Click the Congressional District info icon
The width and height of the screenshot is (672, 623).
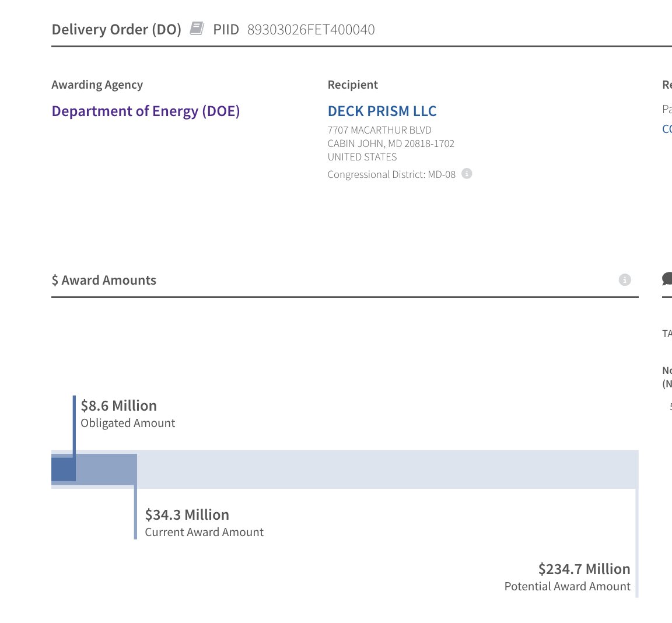tap(467, 173)
